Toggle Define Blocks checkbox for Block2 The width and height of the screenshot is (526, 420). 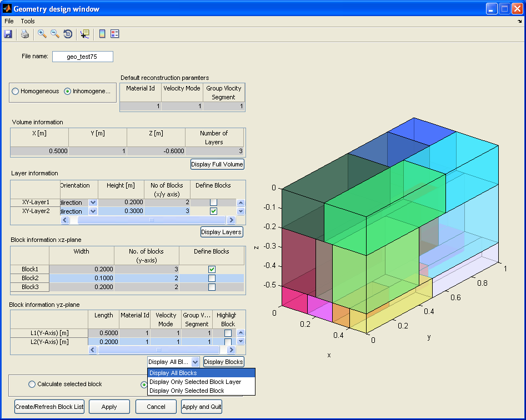[x=212, y=278]
